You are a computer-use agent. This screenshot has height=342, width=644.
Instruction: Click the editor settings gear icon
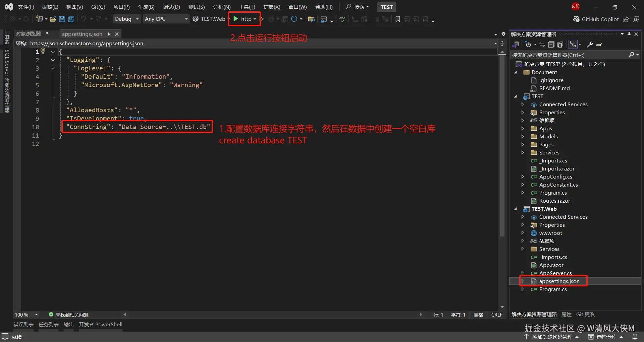503,34
